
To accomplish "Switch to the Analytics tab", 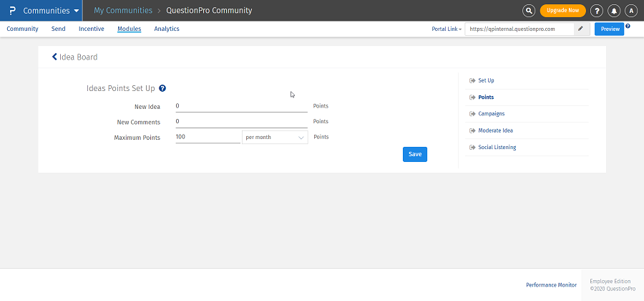I will pyautogui.click(x=167, y=29).
